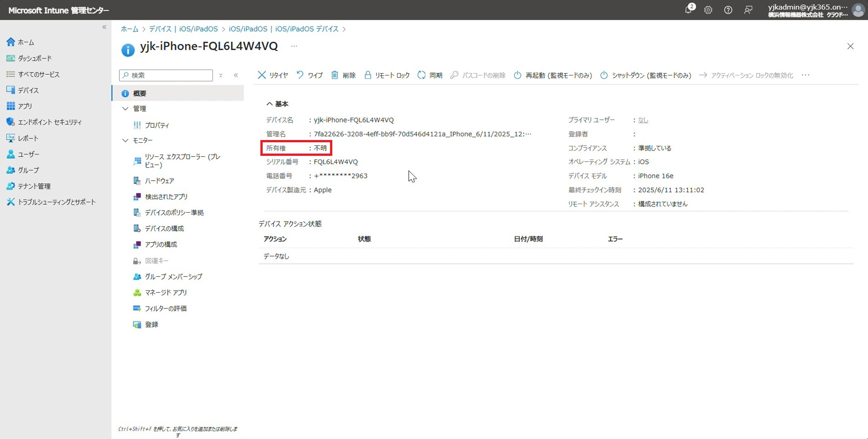This screenshot has width=868, height=439.
Task: Focus the 検索 menu search box
Action: pyautogui.click(x=166, y=75)
